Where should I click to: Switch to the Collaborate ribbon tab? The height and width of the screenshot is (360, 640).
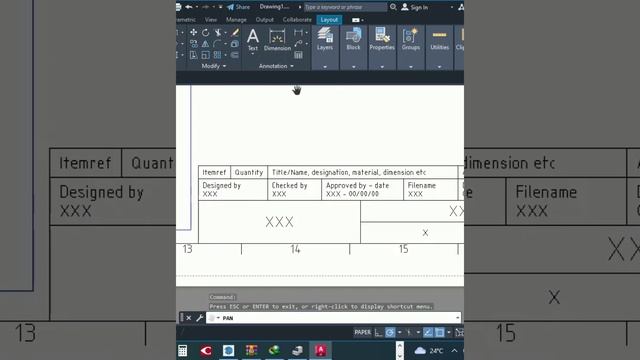(x=297, y=20)
